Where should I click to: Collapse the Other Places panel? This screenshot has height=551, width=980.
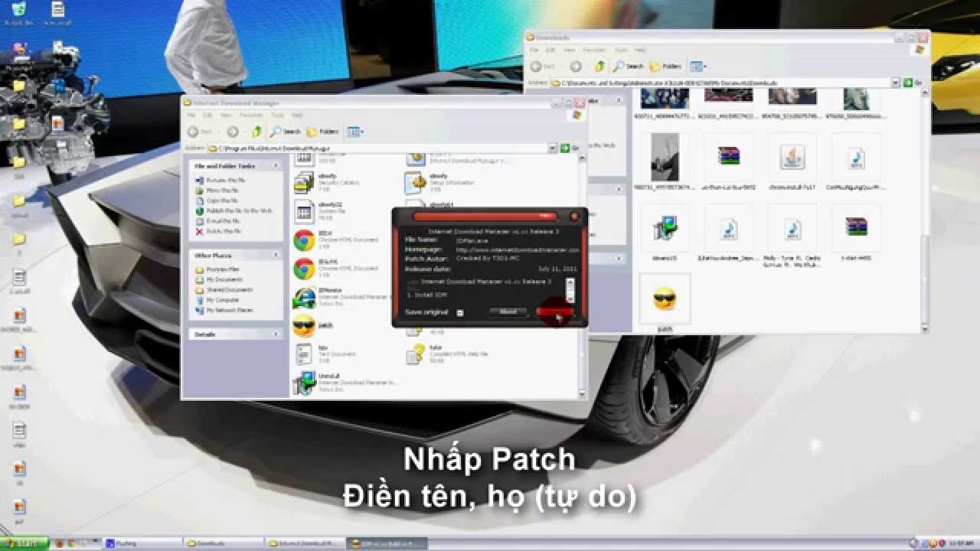pyautogui.click(x=276, y=255)
